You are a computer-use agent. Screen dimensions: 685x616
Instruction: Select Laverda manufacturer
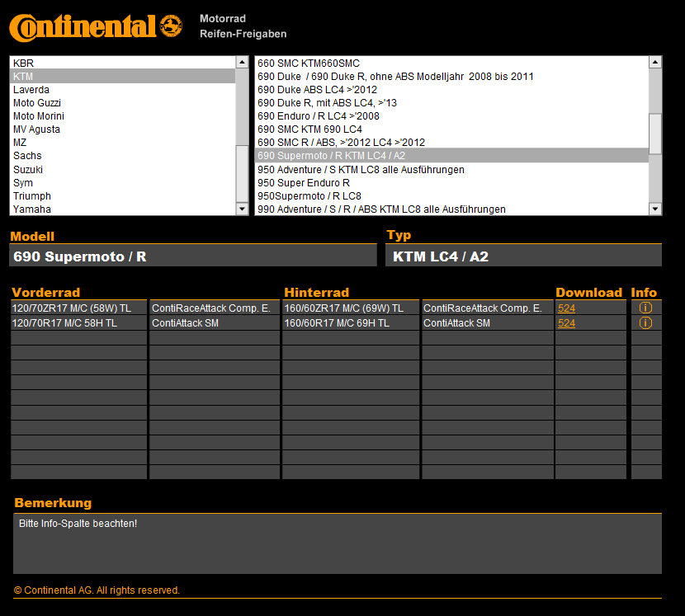click(x=122, y=90)
